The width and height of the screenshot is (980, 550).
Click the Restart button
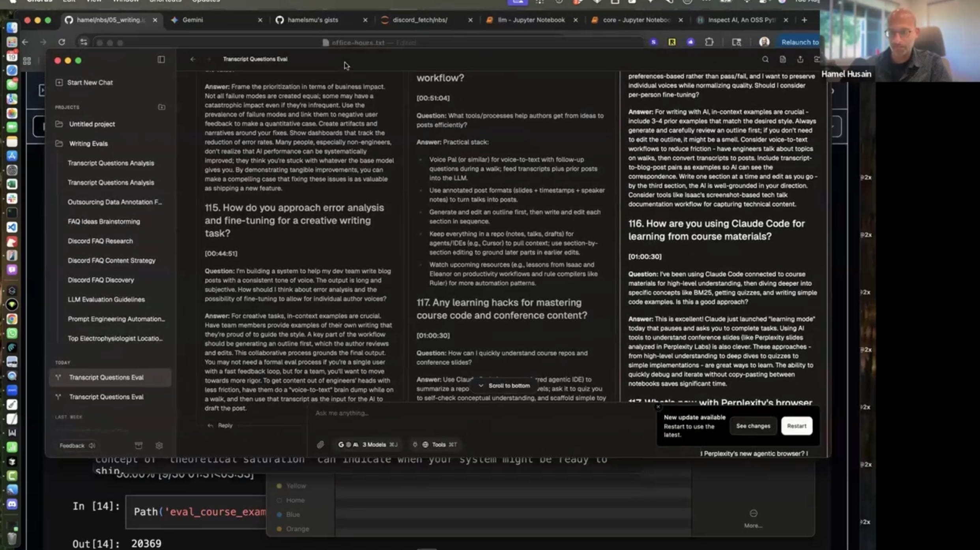(796, 426)
